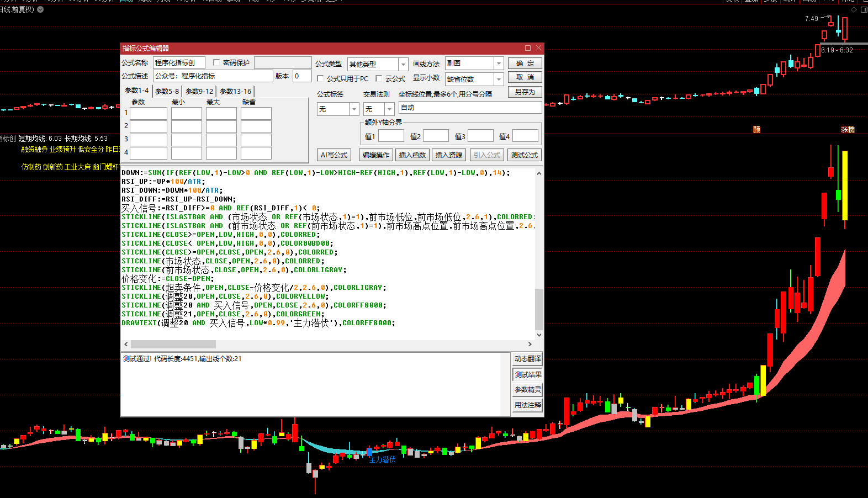This screenshot has width=868, height=498.
Task: Click the orange 预 badge on the chart
Action: click(756, 129)
